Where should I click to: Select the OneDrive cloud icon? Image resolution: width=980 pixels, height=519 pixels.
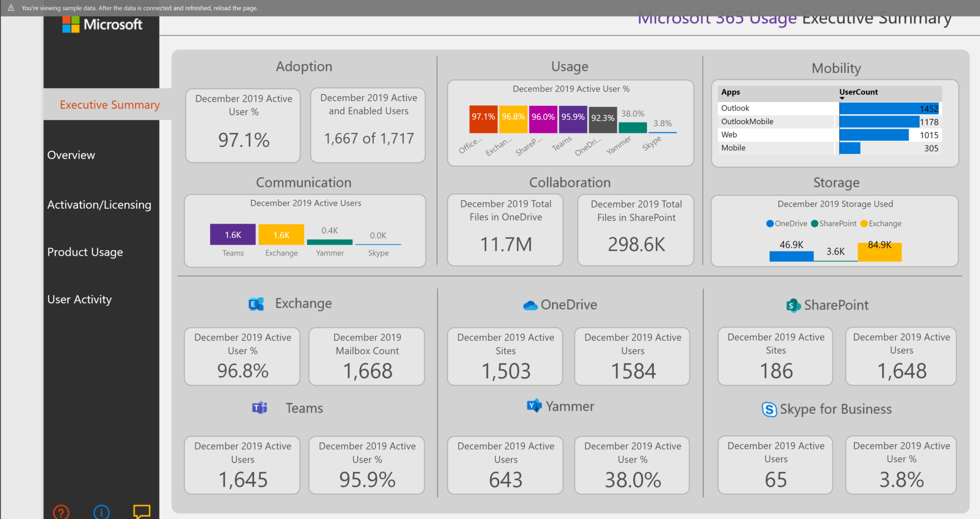(530, 305)
